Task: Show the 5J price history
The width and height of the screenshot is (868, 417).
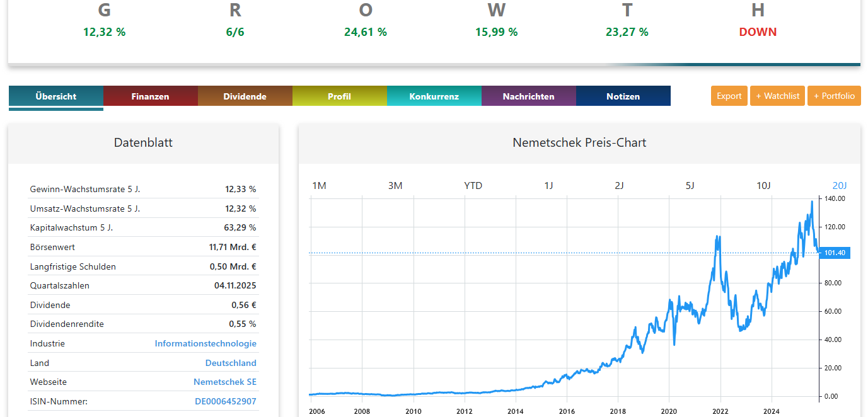Action: pyautogui.click(x=691, y=185)
